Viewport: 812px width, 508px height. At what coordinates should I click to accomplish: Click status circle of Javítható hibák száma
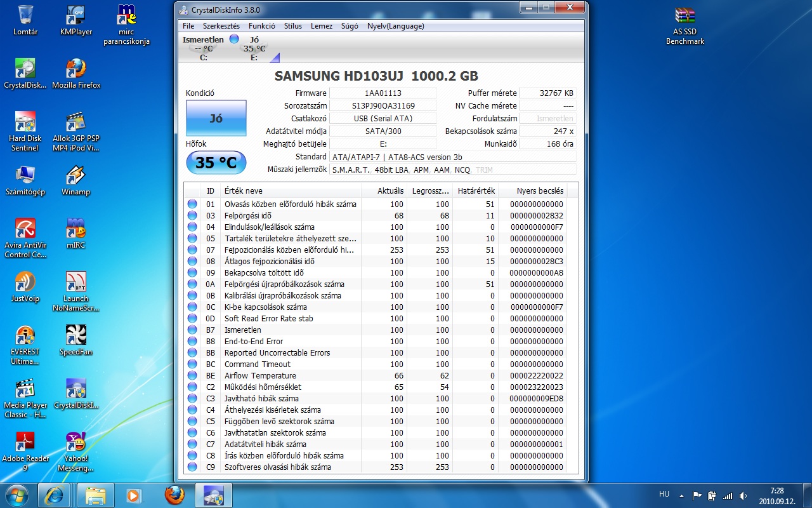click(192, 399)
